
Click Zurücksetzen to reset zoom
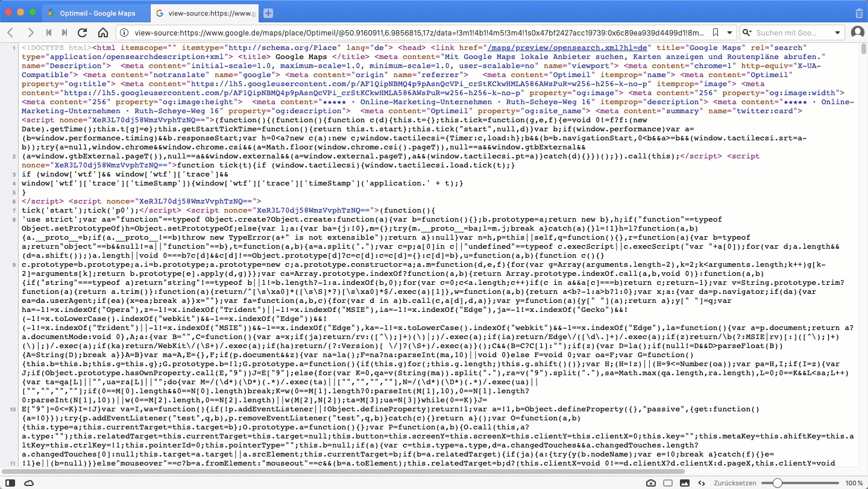(x=734, y=483)
